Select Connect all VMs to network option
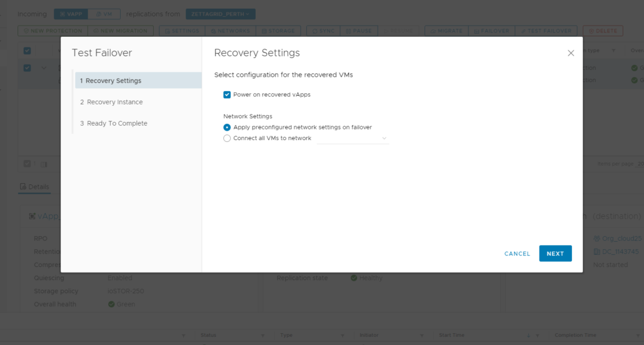 [x=227, y=138]
